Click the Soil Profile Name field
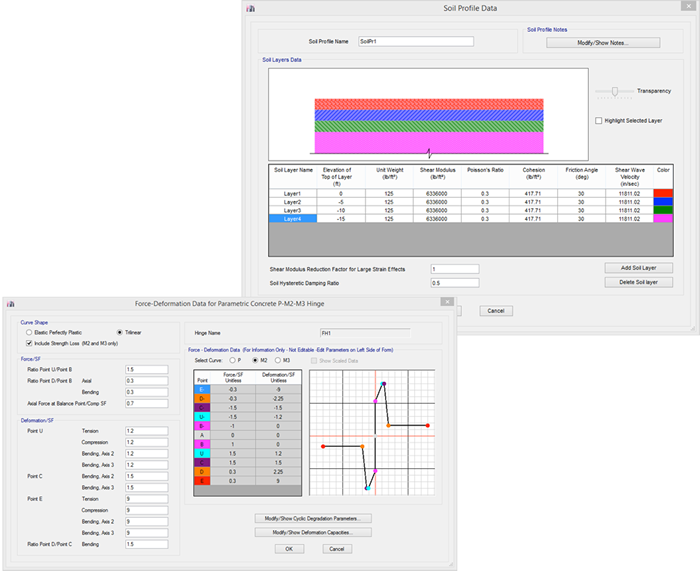700x571 pixels. (416, 42)
